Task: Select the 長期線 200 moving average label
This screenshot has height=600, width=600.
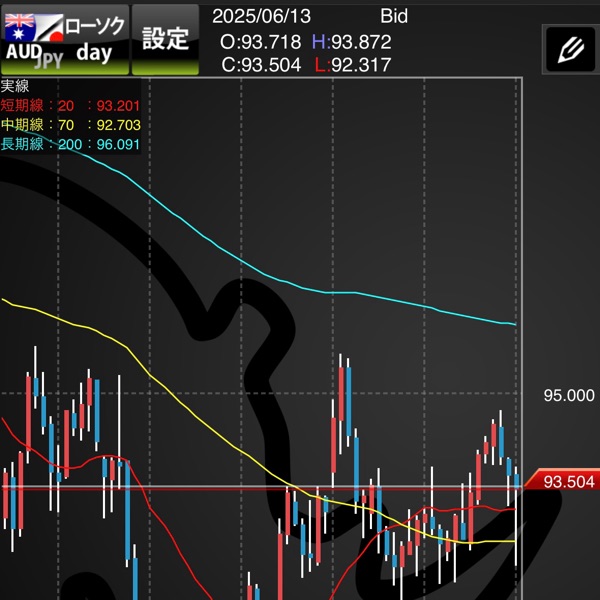Action: click(70, 144)
